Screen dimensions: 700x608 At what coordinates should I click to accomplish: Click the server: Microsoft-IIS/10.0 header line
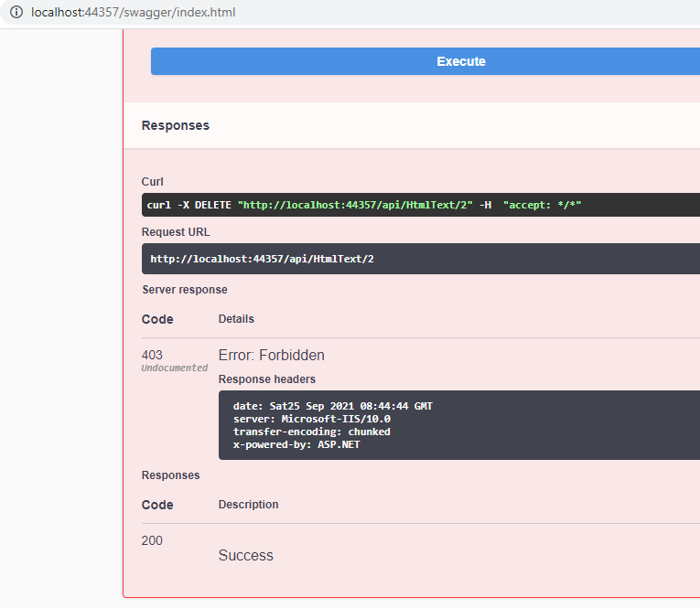click(x=312, y=419)
